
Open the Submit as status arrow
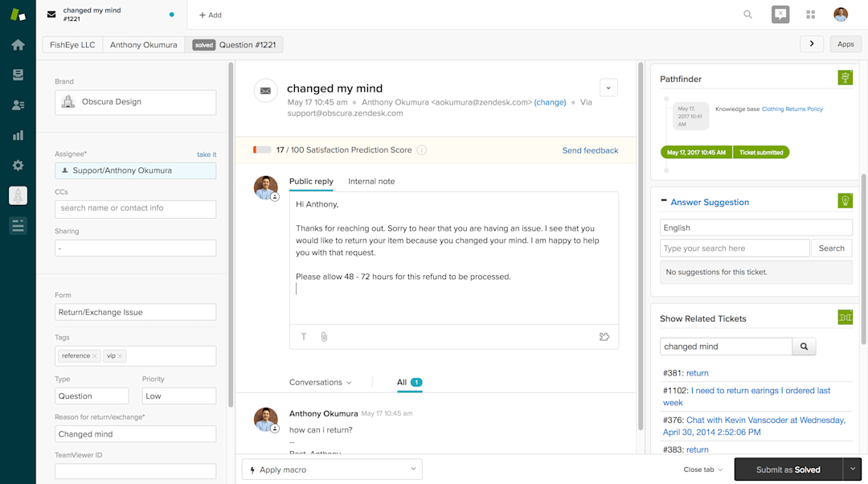pyautogui.click(x=853, y=469)
